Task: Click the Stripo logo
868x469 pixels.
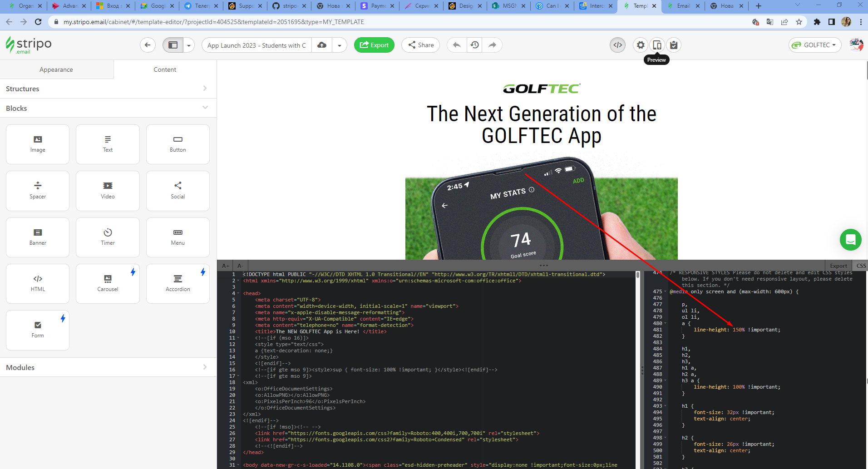Action: [28, 45]
